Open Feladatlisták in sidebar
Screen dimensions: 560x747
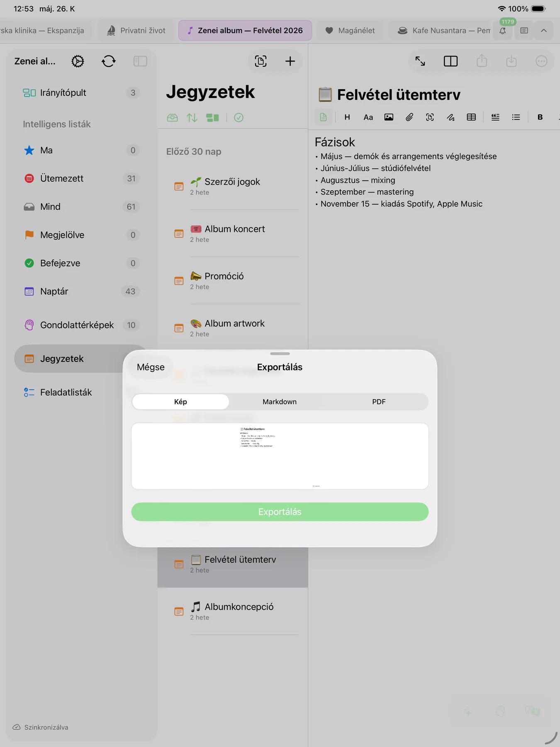[68, 392]
